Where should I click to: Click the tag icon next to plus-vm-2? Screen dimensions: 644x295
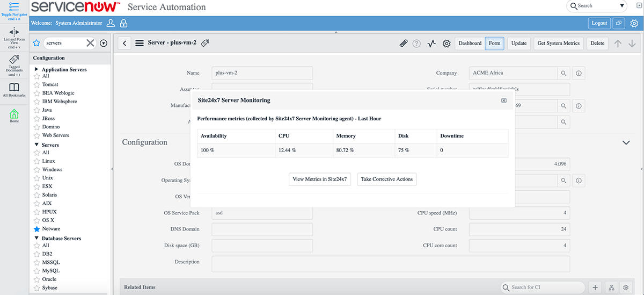point(205,43)
